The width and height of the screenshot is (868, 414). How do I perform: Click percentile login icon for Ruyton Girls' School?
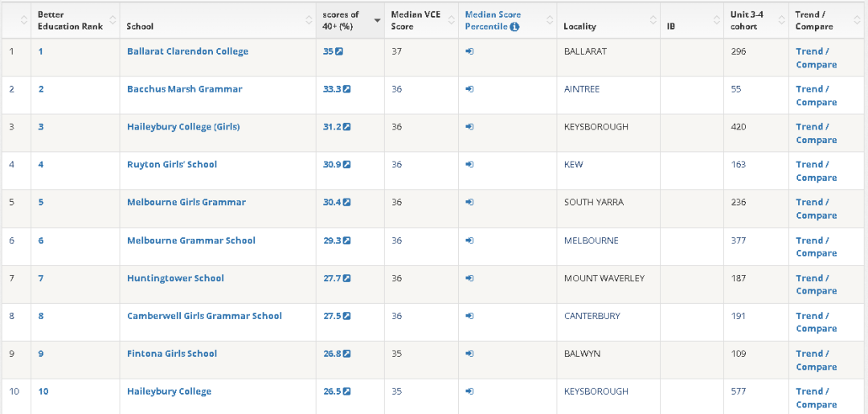(x=469, y=165)
